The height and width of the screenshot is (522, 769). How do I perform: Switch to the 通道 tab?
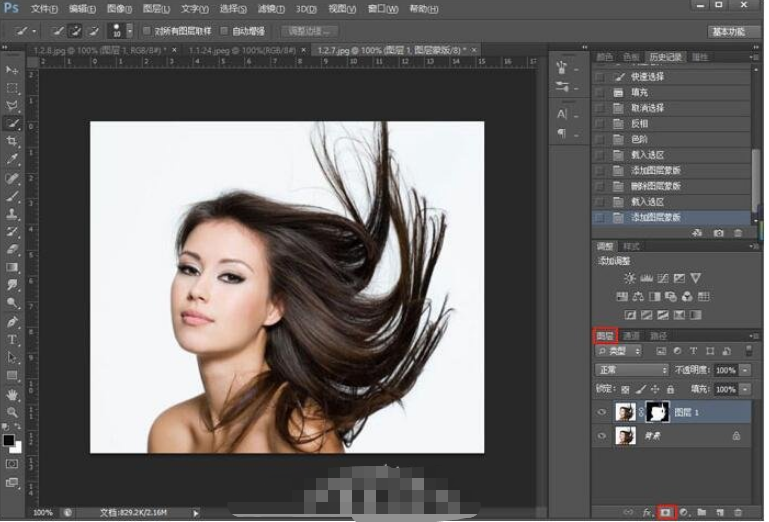(x=631, y=335)
